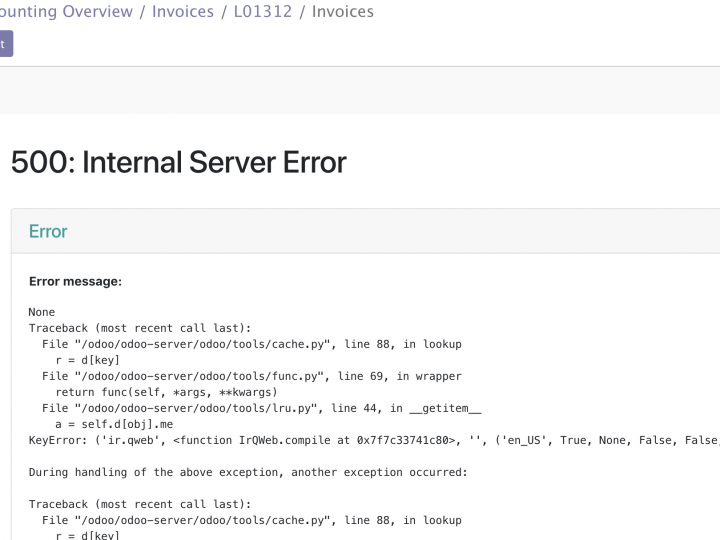Image resolution: width=720 pixels, height=540 pixels.
Task: Click the final Invoices breadcrumb after L01312
Action: pos(342,12)
